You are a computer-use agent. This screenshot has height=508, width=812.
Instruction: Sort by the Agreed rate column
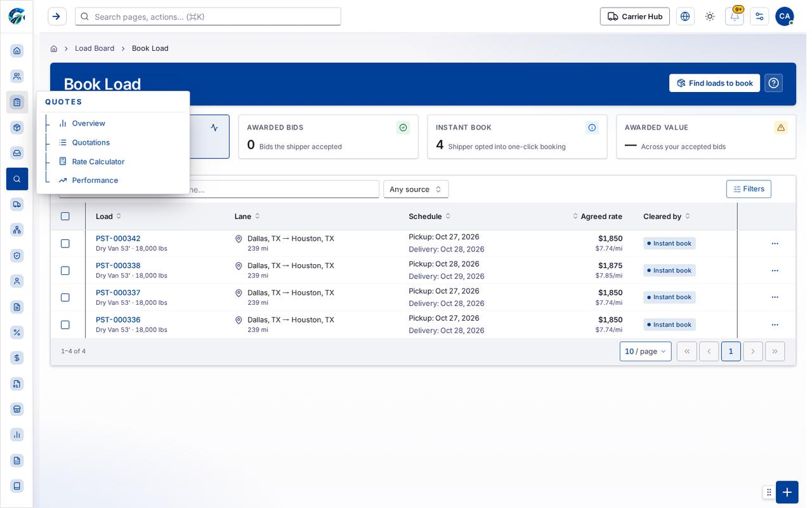click(x=597, y=217)
